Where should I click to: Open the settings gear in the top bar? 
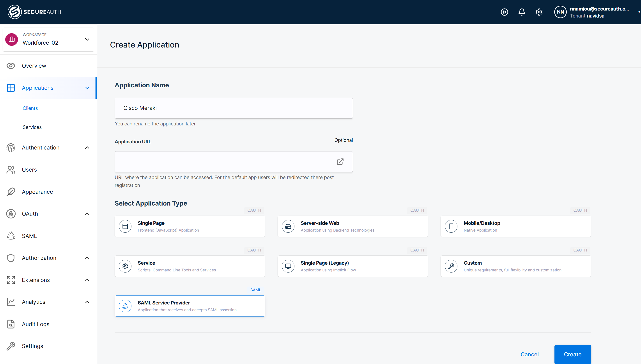(x=539, y=12)
